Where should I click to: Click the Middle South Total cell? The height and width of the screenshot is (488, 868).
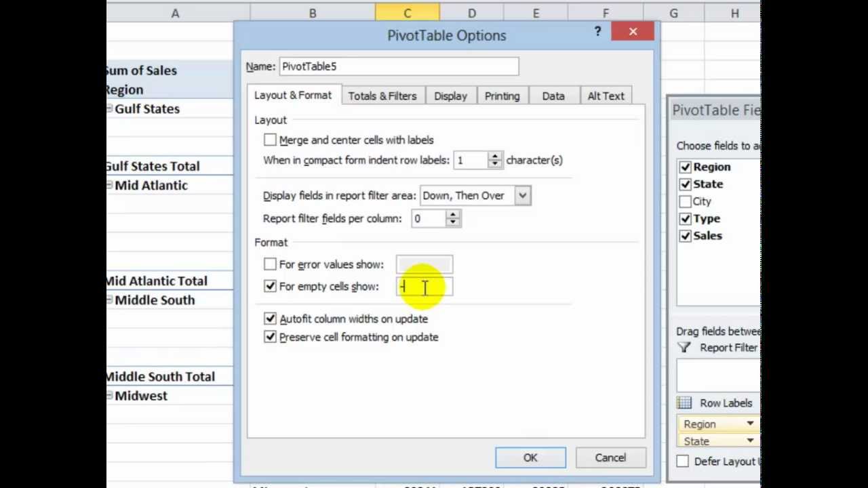(x=170, y=376)
